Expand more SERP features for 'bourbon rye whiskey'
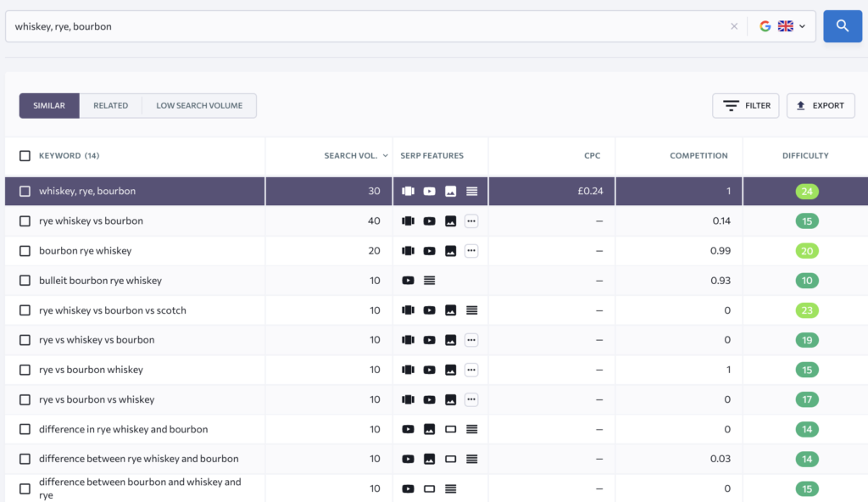This screenshot has width=868, height=502. coord(471,251)
